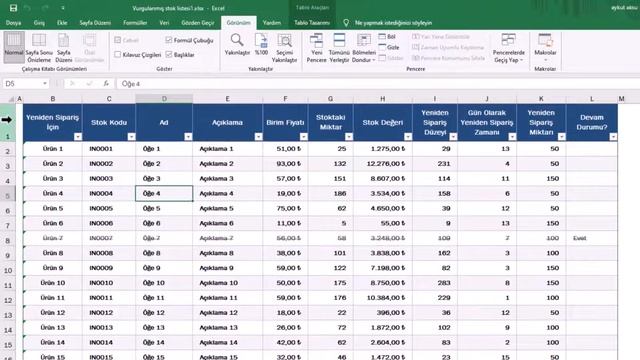Viewport: 640px width, 360px height.
Task: Open a Yeni Pencere
Action: [x=316, y=48]
